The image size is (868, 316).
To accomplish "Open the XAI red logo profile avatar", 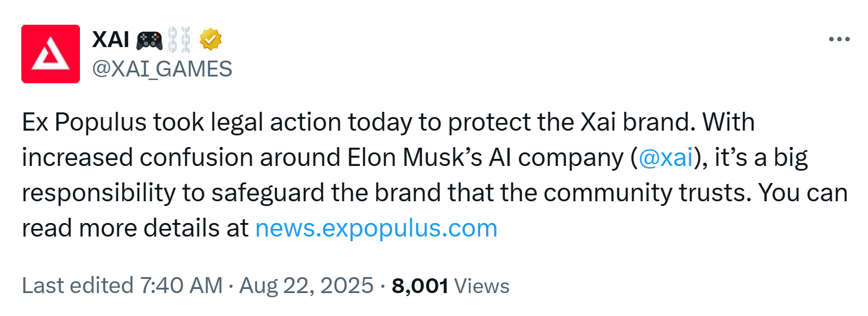I will point(51,54).
